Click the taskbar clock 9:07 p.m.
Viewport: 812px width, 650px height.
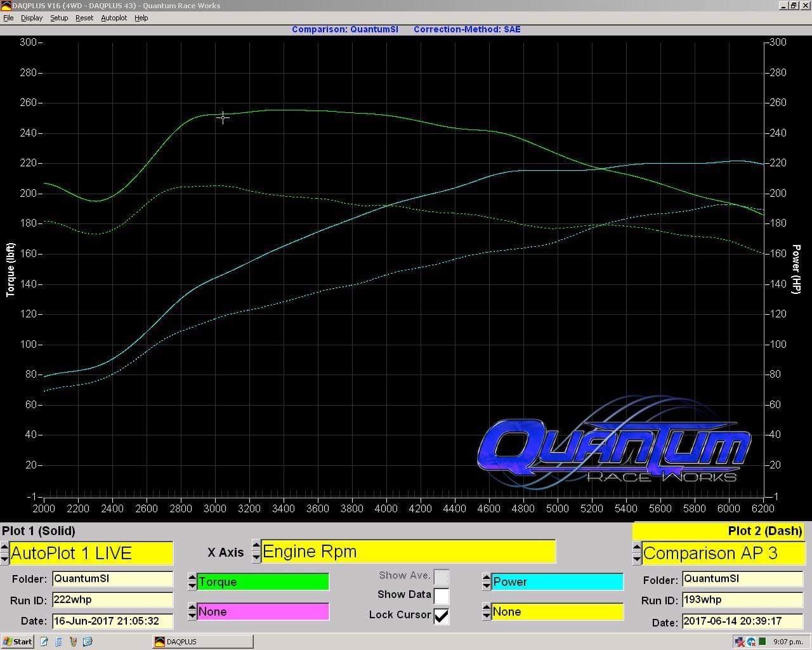pos(788,642)
